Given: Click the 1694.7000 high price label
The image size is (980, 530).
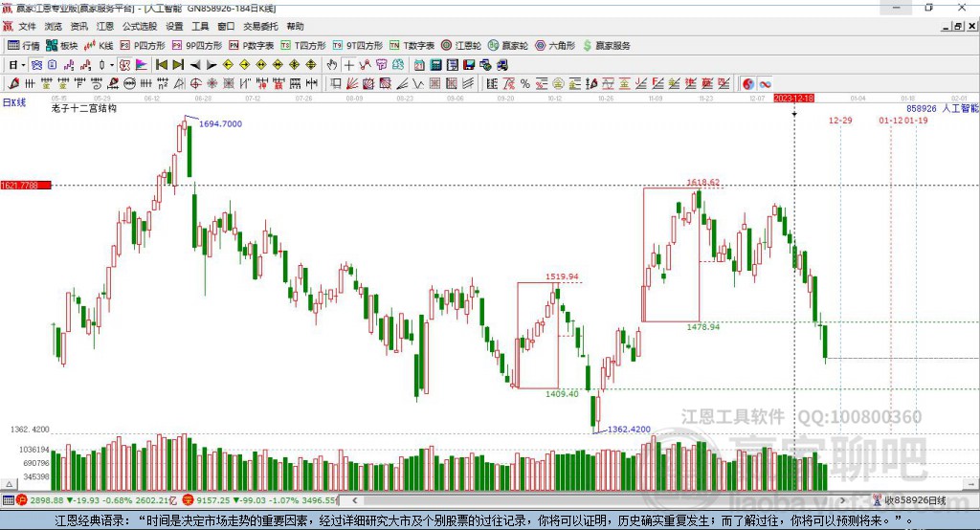Looking at the screenshot, I should (220, 123).
